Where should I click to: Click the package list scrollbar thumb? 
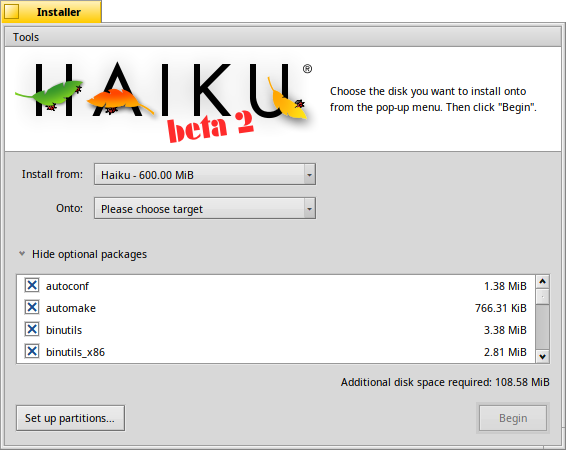coord(543,297)
